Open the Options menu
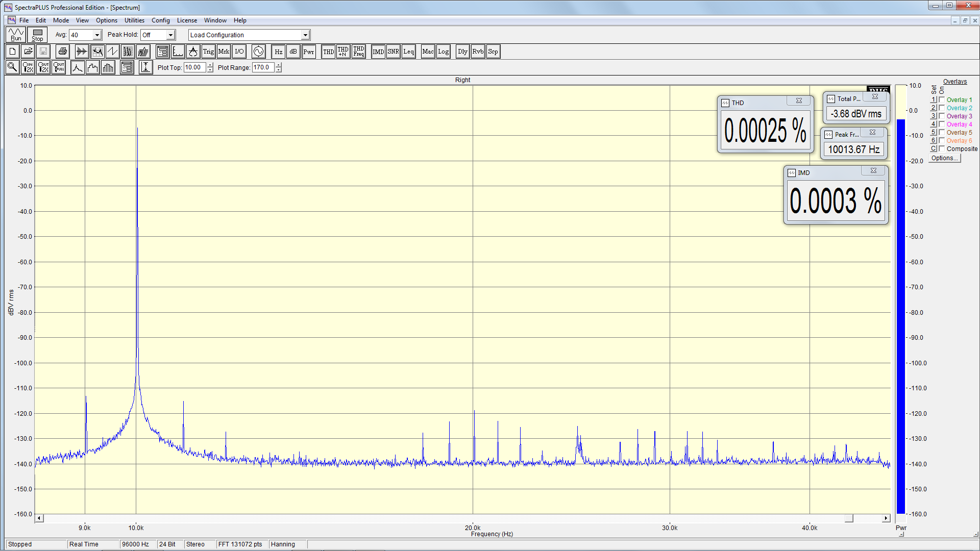Viewport: 980px width, 551px height. (x=107, y=20)
